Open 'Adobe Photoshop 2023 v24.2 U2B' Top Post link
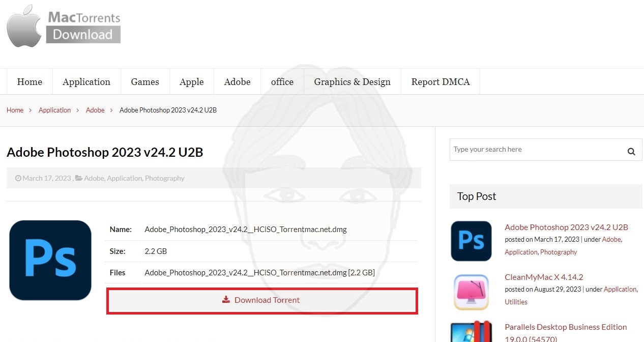644x342 pixels. (566, 227)
